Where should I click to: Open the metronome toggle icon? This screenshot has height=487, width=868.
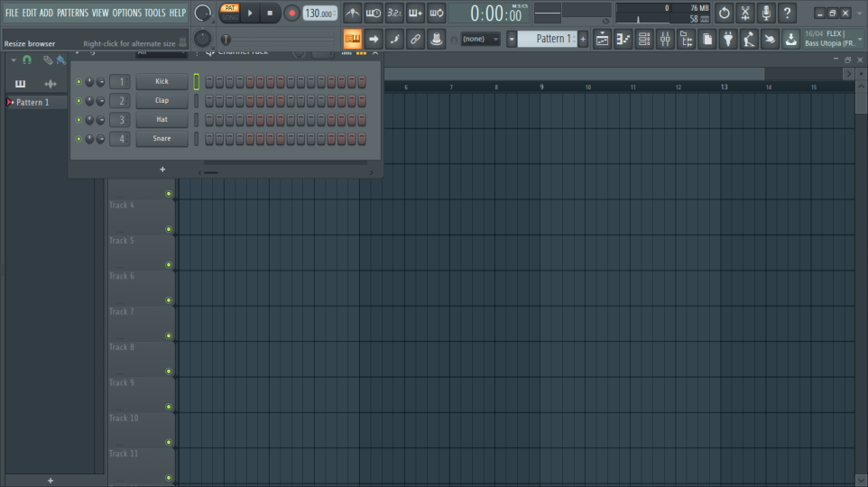[352, 13]
